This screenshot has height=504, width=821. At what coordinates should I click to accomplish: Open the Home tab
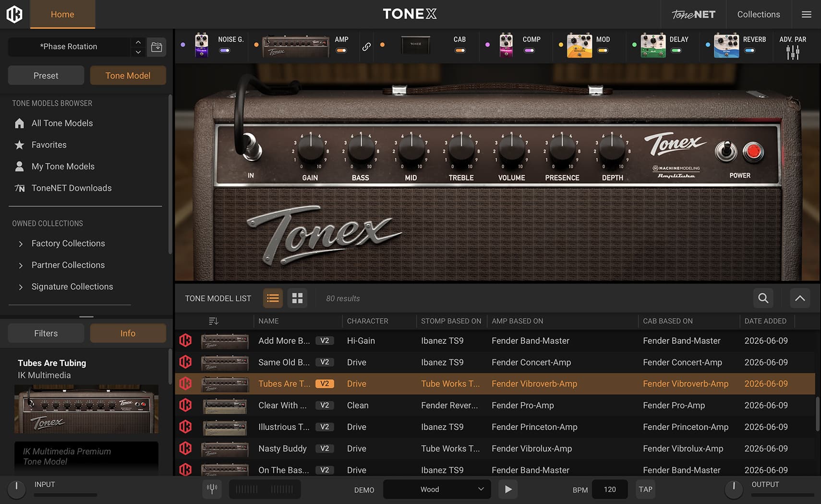[62, 14]
